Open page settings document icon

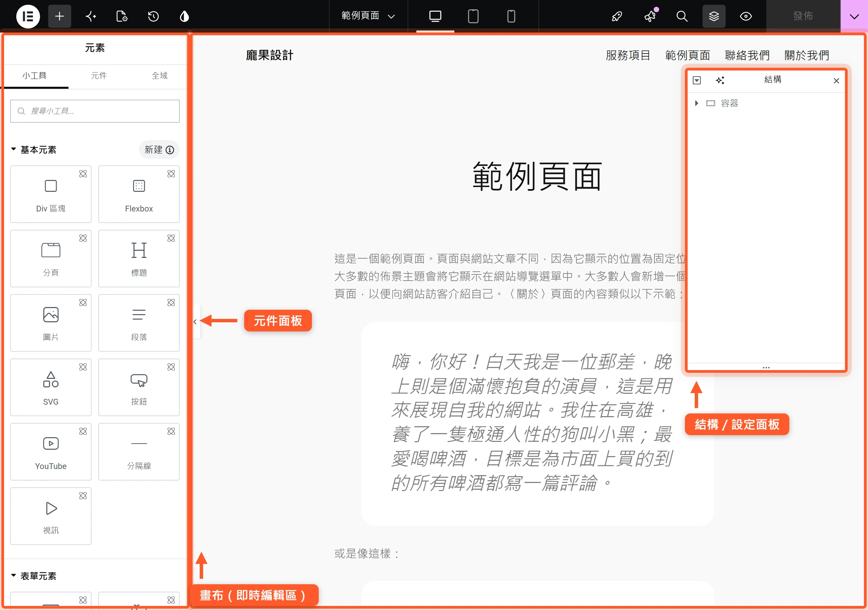click(122, 16)
